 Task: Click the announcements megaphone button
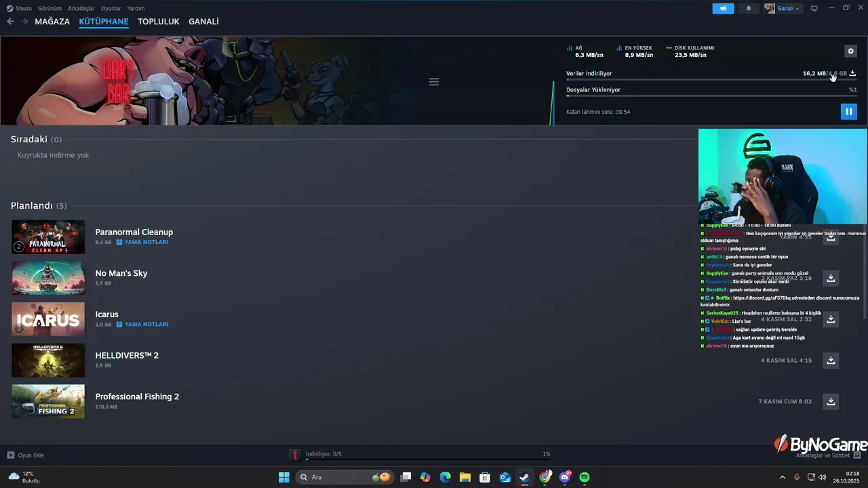pos(723,8)
